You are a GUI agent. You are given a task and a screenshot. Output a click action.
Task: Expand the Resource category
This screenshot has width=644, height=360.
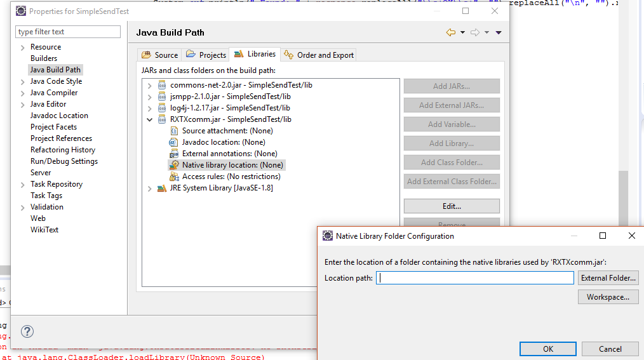(23, 47)
